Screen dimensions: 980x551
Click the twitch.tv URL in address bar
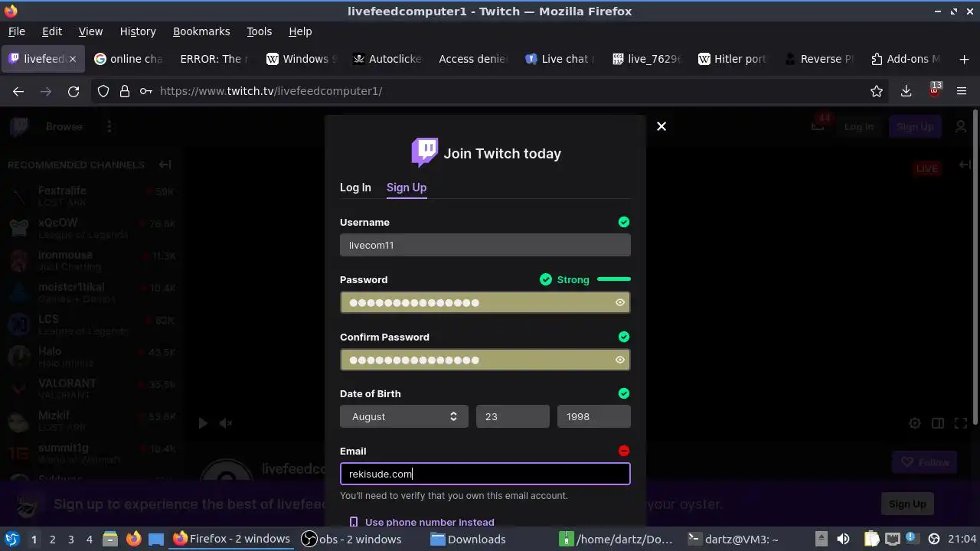point(271,91)
